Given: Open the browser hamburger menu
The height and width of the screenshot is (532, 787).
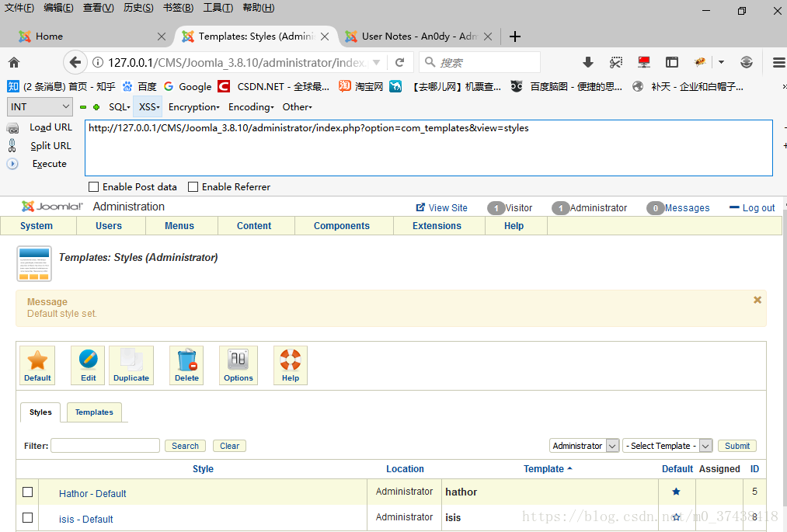Looking at the screenshot, I should click(778, 62).
